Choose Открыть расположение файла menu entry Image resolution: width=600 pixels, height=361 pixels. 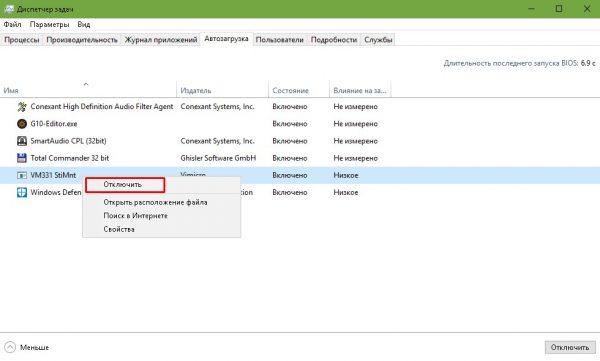[x=161, y=202]
